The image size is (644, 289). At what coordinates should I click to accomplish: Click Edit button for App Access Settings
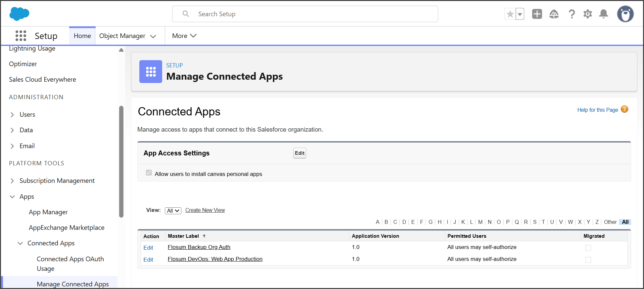tap(299, 153)
